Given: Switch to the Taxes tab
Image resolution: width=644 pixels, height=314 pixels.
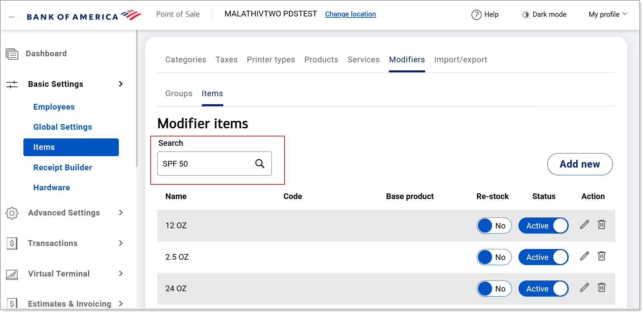Looking at the screenshot, I should [x=227, y=60].
